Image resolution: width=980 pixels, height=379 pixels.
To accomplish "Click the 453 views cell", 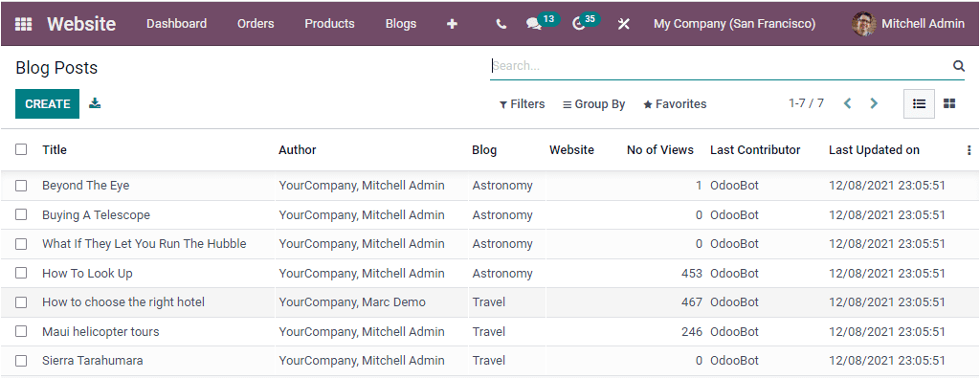I will [691, 274].
